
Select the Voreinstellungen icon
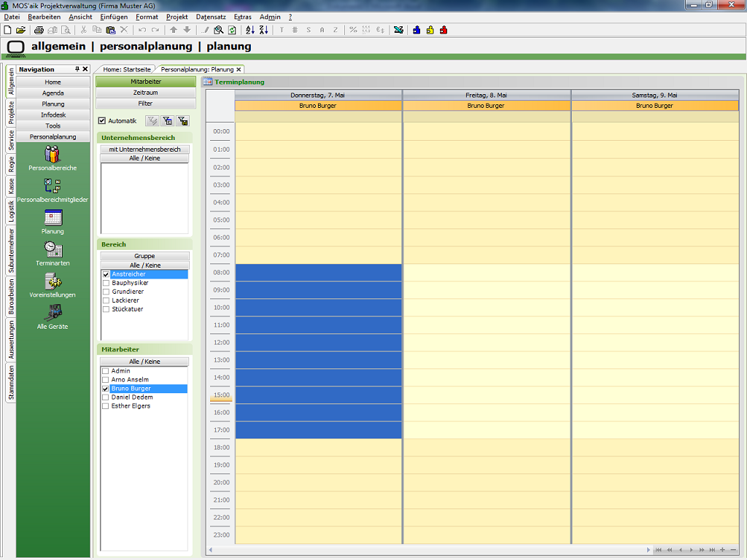tap(53, 281)
